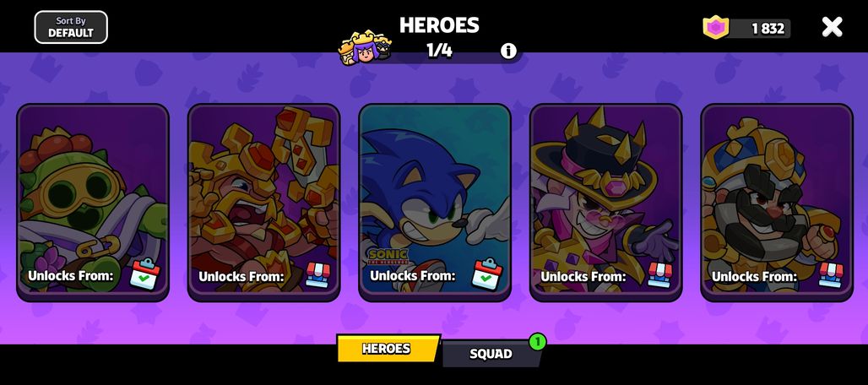Tap the pink gem currency icon
868x385 pixels.
pyautogui.click(x=716, y=27)
